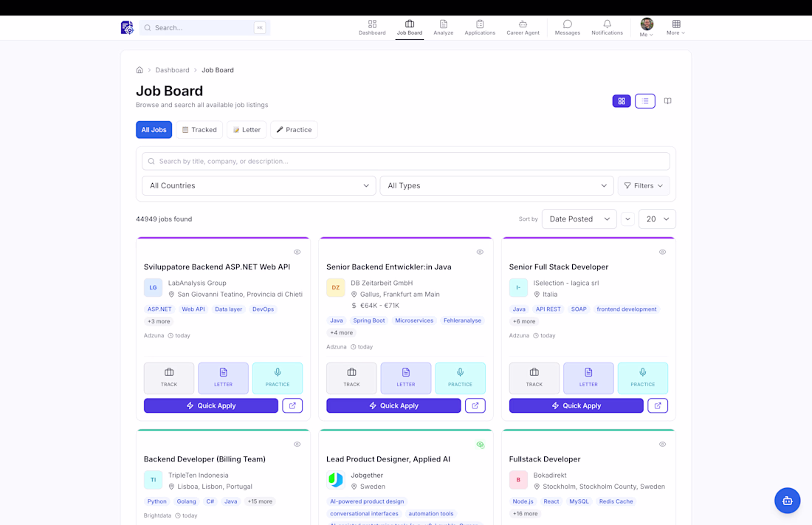Quick Apply to Senior Backend Entwickler:in Java
This screenshot has width=812, height=525.
point(393,406)
